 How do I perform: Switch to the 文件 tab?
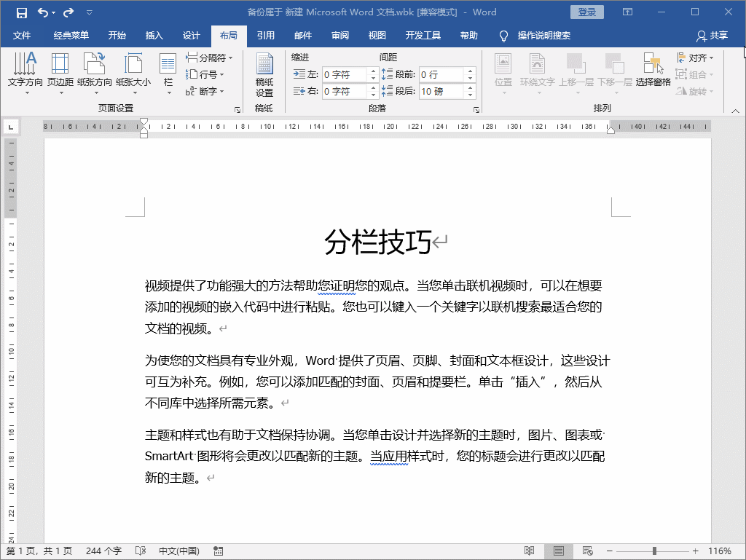point(21,36)
